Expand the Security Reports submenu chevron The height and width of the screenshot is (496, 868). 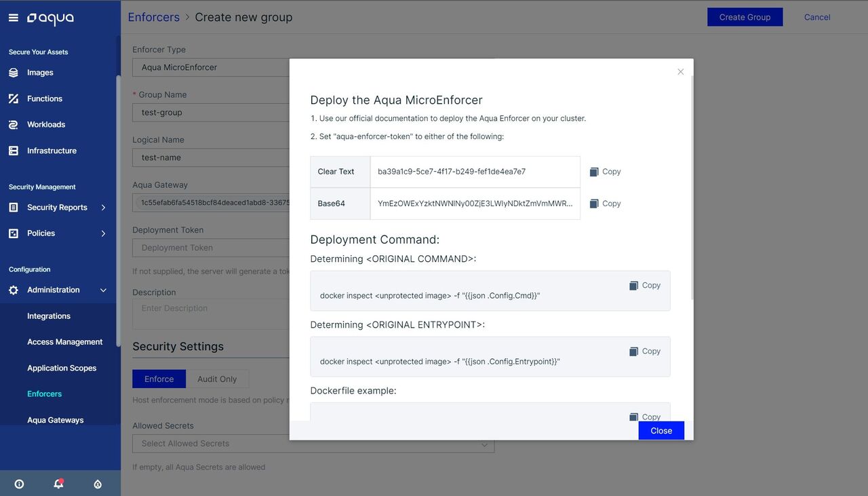(x=103, y=208)
